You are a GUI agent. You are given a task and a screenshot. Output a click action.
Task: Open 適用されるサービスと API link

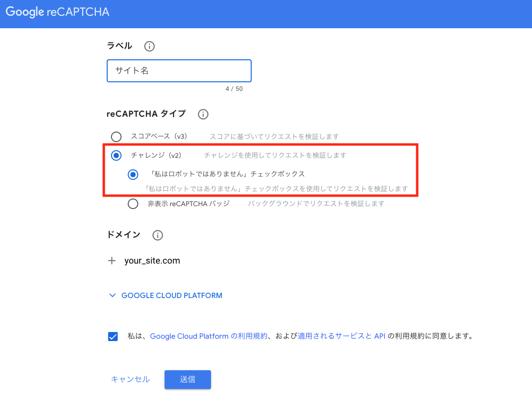341,336
